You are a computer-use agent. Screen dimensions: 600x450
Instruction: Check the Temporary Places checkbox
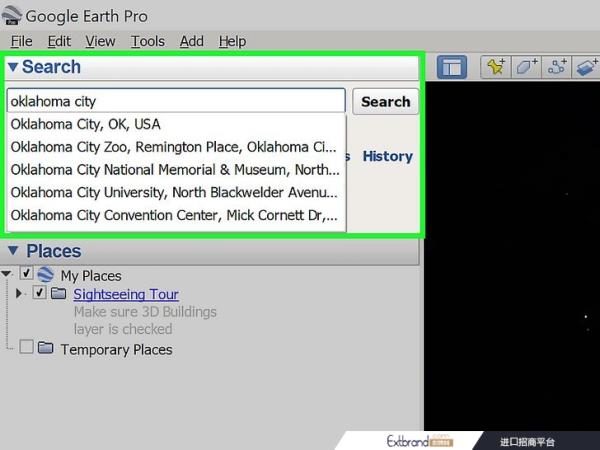(x=26, y=347)
